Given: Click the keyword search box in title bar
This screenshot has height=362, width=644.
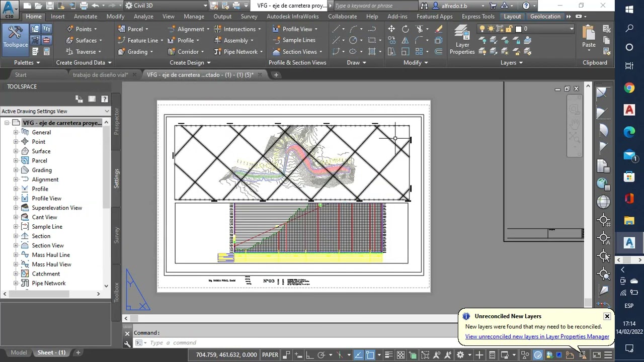Looking at the screenshot, I should pos(375,6).
